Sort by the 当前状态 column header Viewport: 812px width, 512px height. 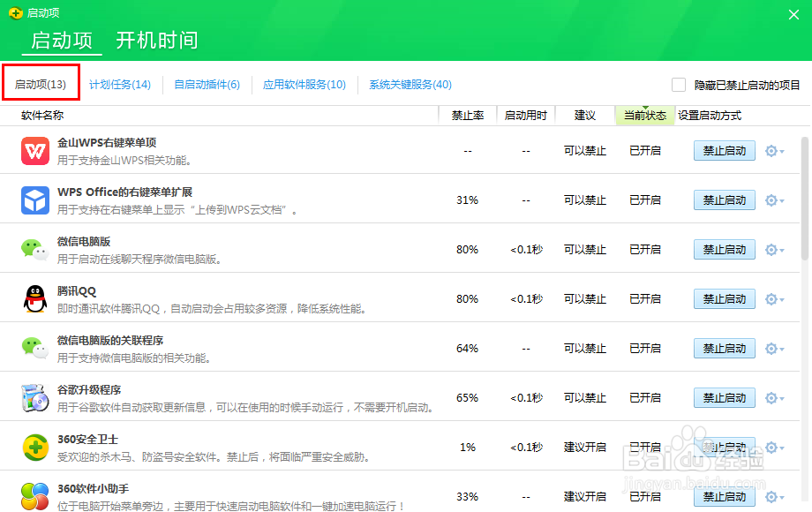[645, 115]
